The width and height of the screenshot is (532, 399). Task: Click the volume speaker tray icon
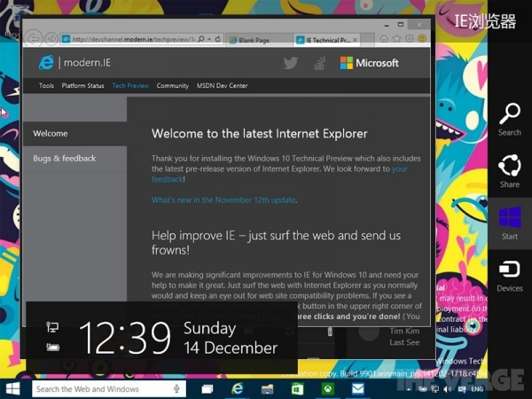(x=448, y=389)
